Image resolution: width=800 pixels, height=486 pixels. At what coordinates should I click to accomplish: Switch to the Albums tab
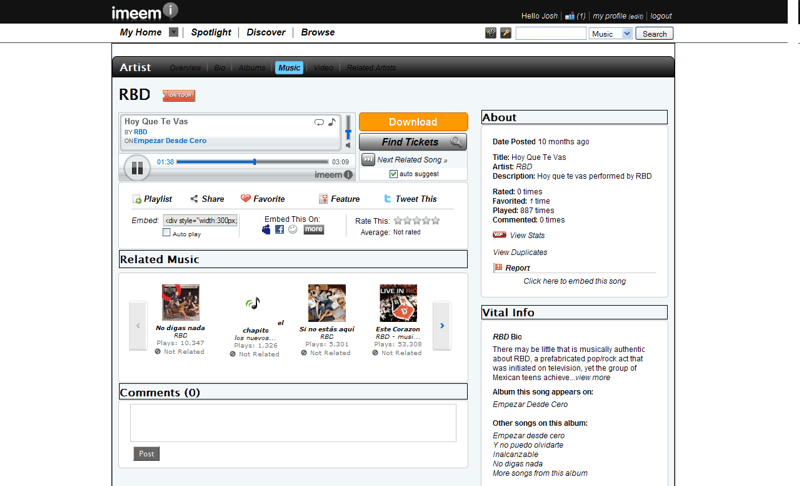252,68
